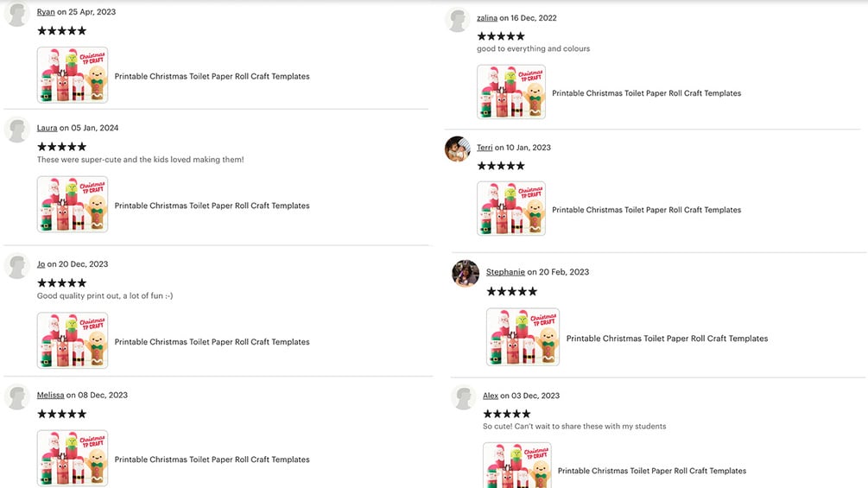Click five-star rating in zalina's review
Screen dimensions: 868x488
point(501,36)
